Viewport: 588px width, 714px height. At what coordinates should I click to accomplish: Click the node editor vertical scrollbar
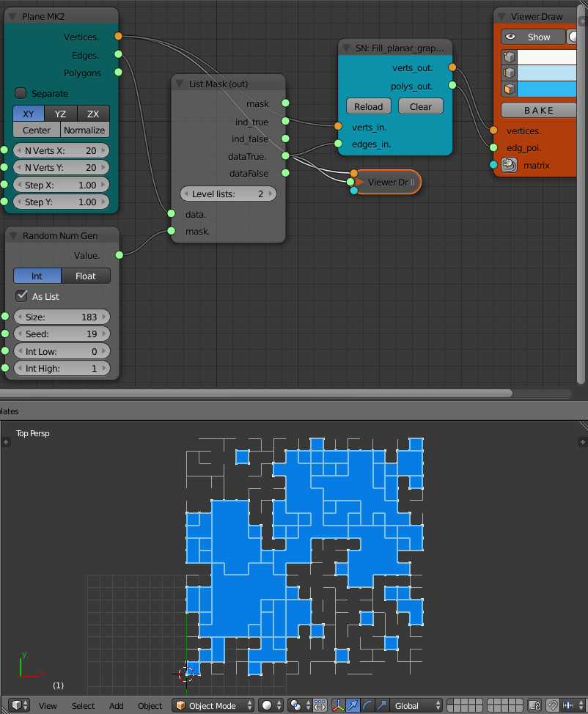[x=581, y=195]
